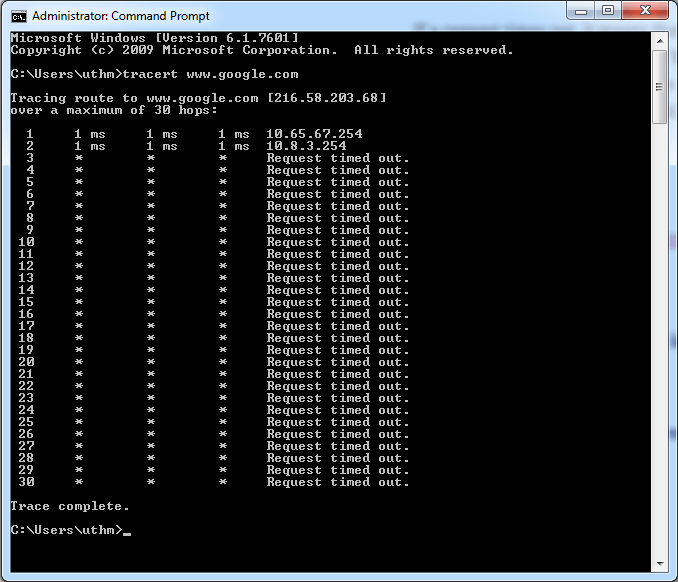Click hop number 15 in the trace
Screen dimensions: 678x582
click(x=26, y=302)
